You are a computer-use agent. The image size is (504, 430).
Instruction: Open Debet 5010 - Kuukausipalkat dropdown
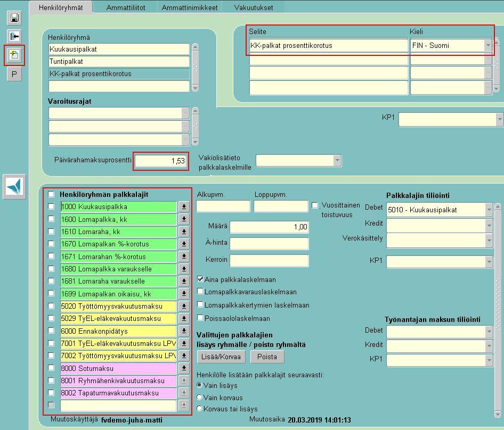coord(489,210)
